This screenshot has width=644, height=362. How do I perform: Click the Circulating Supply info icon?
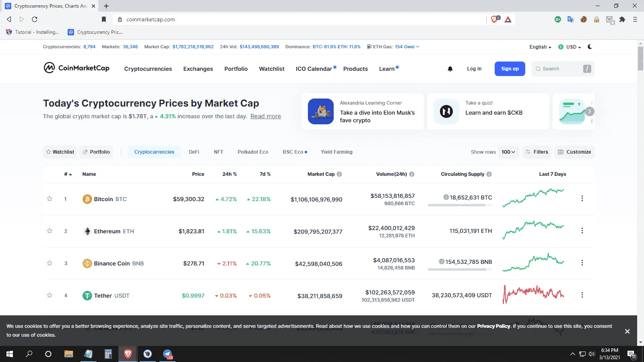coord(489,174)
